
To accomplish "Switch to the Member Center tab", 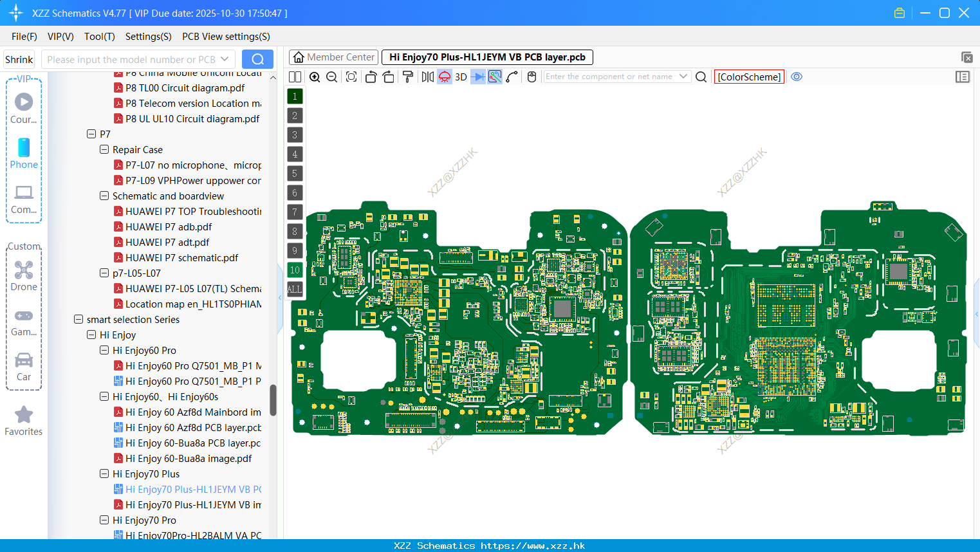I will point(334,57).
